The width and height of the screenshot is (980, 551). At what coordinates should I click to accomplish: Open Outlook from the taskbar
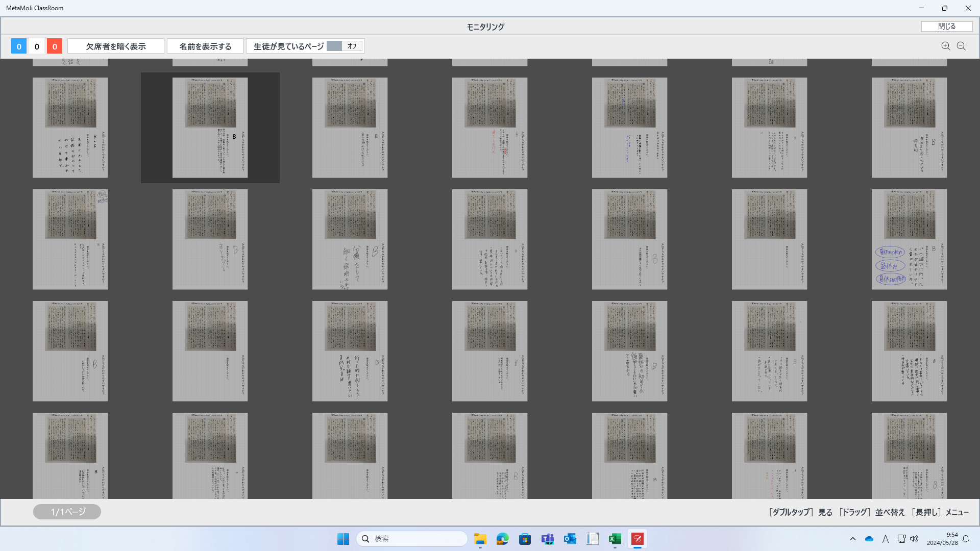click(x=570, y=539)
